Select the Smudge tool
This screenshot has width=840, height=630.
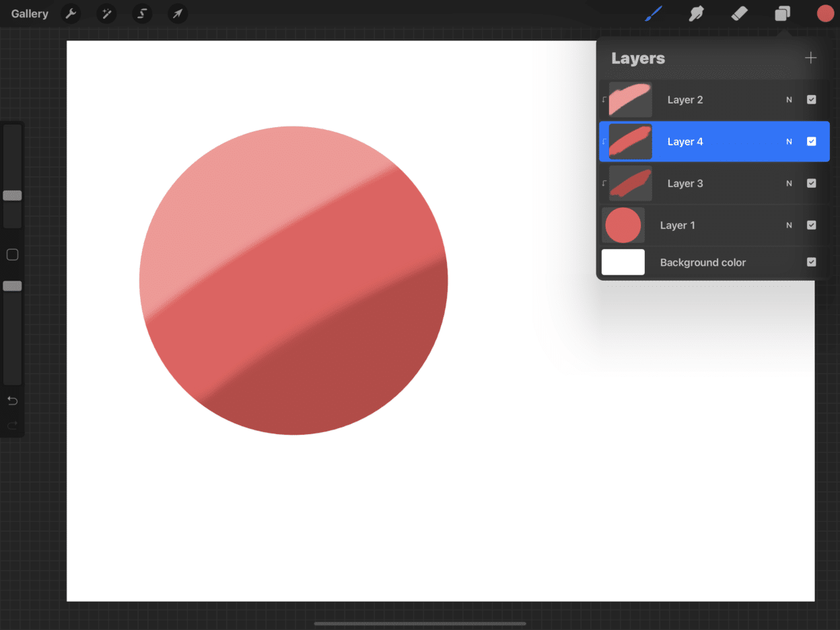pyautogui.click(x=696, y=13)
